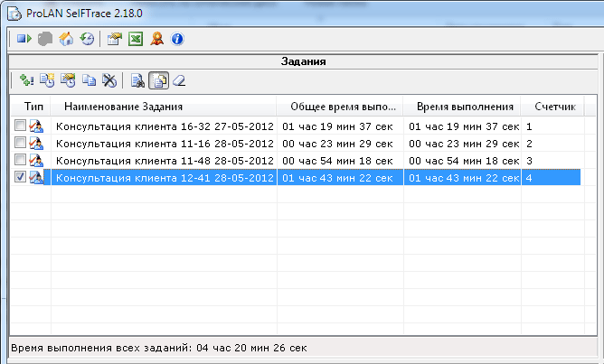604x364 pixels.
Task: Sort by Счетчик column header
Action: click(x=554, y=107)
